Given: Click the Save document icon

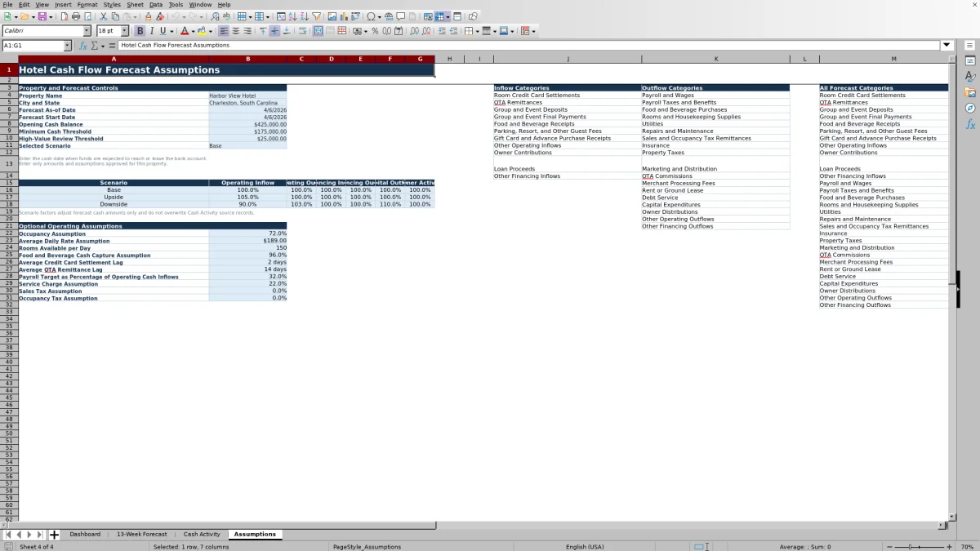Looking at the screenshot, I should (42, 16).
